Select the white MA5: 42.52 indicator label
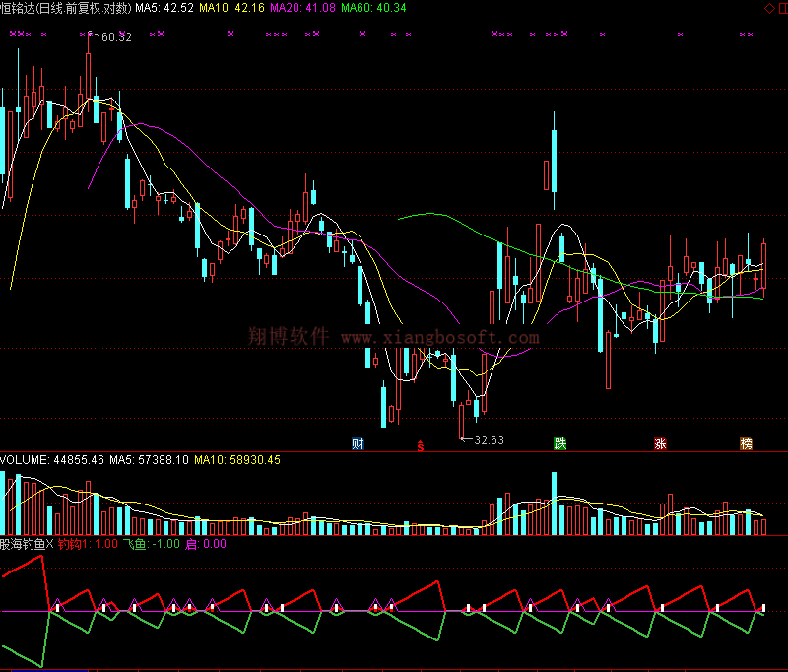 pyautogui.click(x=164, y=8)
